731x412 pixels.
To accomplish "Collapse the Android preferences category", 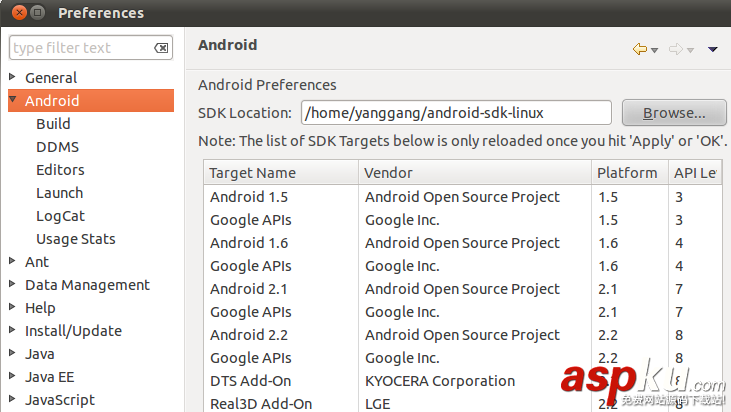I will pyautogui.click(x=12, y=100).
